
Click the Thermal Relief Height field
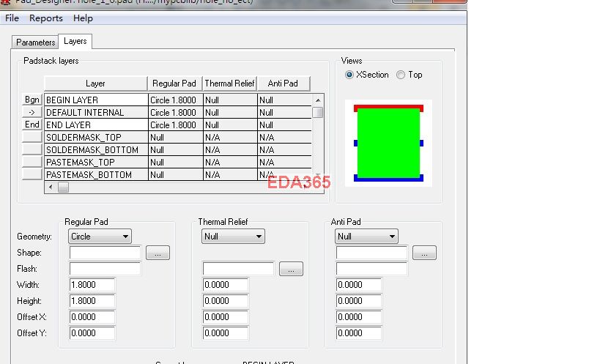(x=226, y=301)
